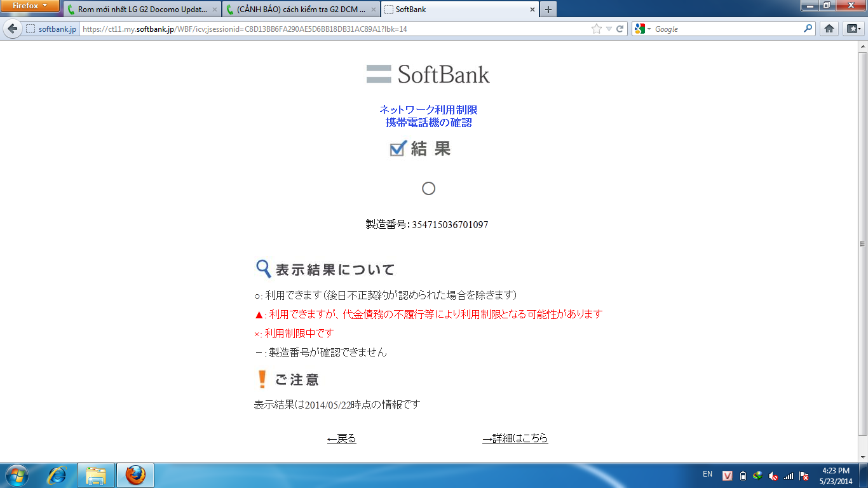Image resolution: width=868 pixels, height=488 pixels.
Task: Close the SoftBank tab
Action: [x=532, y=10]
